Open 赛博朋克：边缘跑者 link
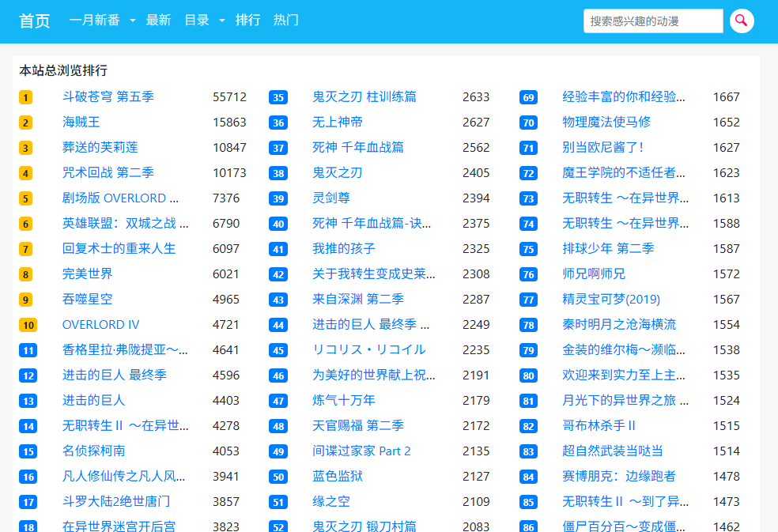 point(619,477)
